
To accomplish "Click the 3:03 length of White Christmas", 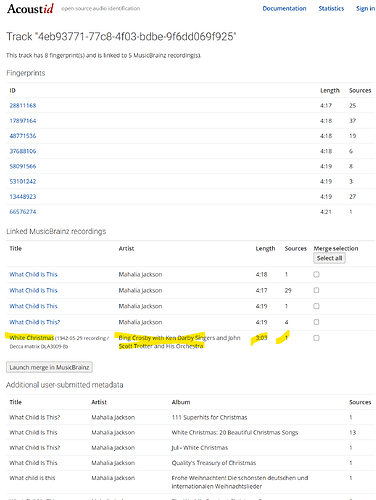I will 261,338.
